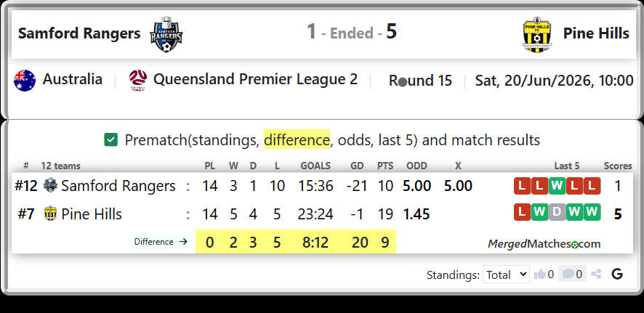The image size is (644, 313).
Task: Click the Round 15 label
Action: [420, 81]
